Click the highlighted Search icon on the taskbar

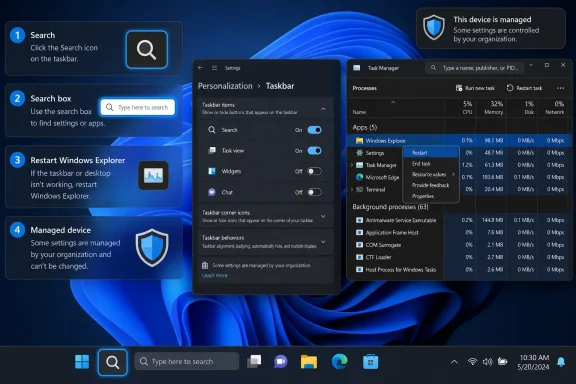pos(113,362)
